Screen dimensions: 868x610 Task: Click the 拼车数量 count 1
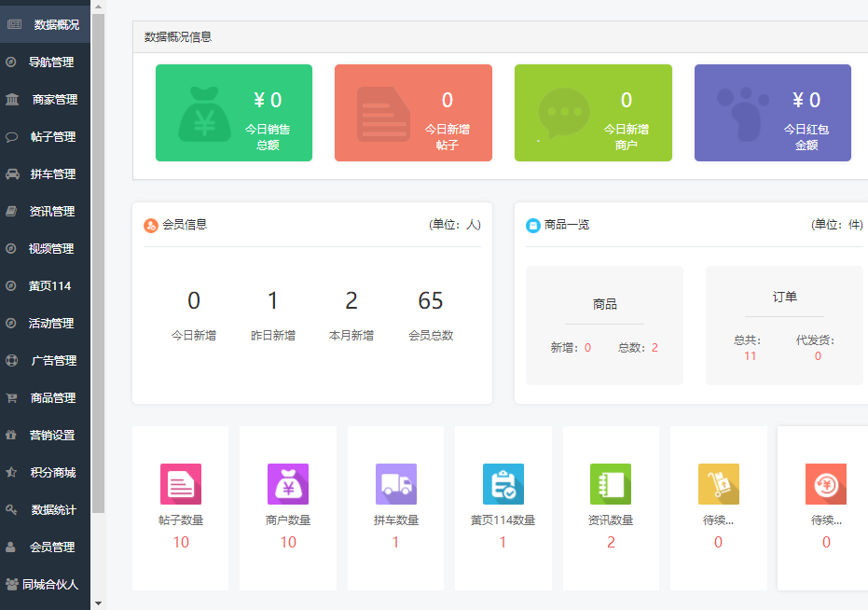396,542
